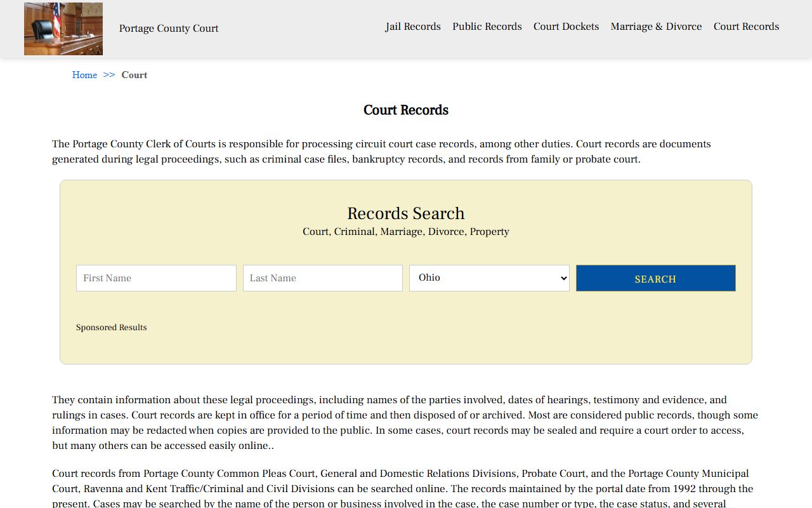
Task: Expand the Ohio state dropdown
Action: pos(489,278)
